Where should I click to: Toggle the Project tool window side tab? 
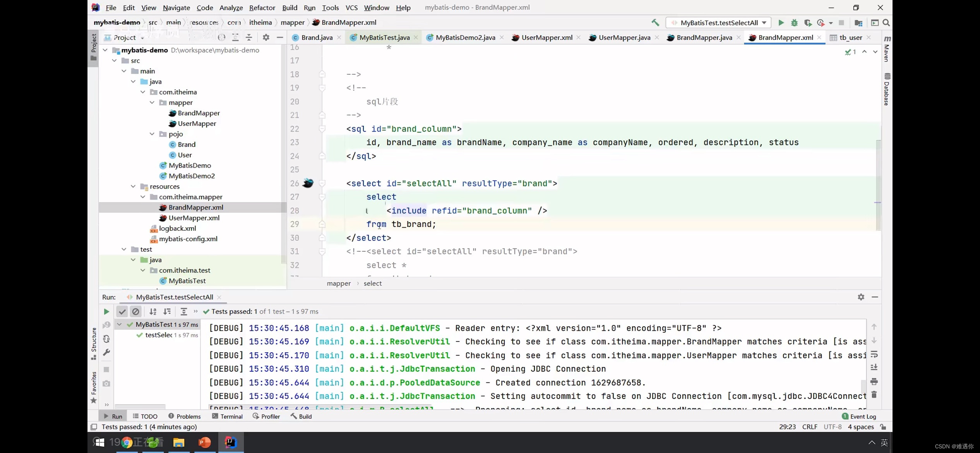(x=93, y=47)
